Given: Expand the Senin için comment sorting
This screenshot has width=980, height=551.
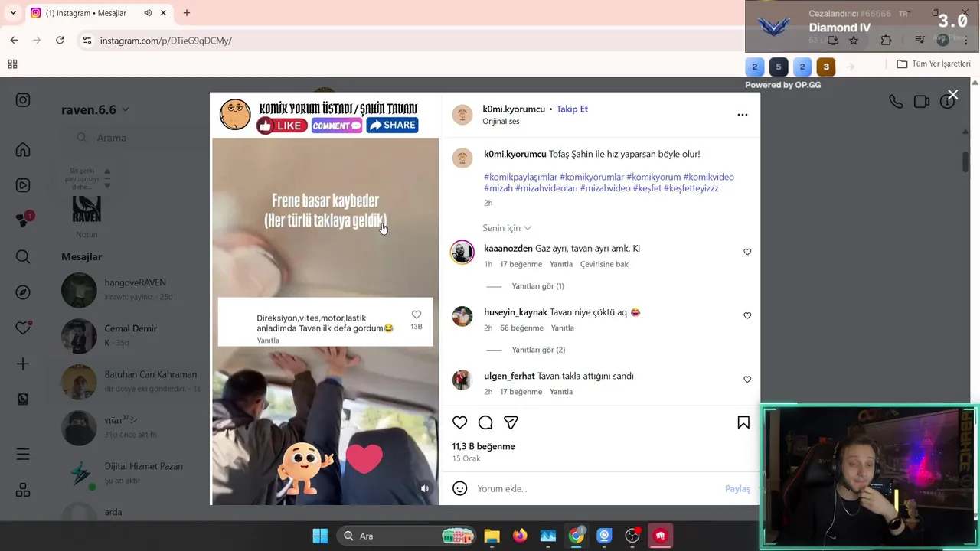Looking at the screenshot, I should [506, 228].
